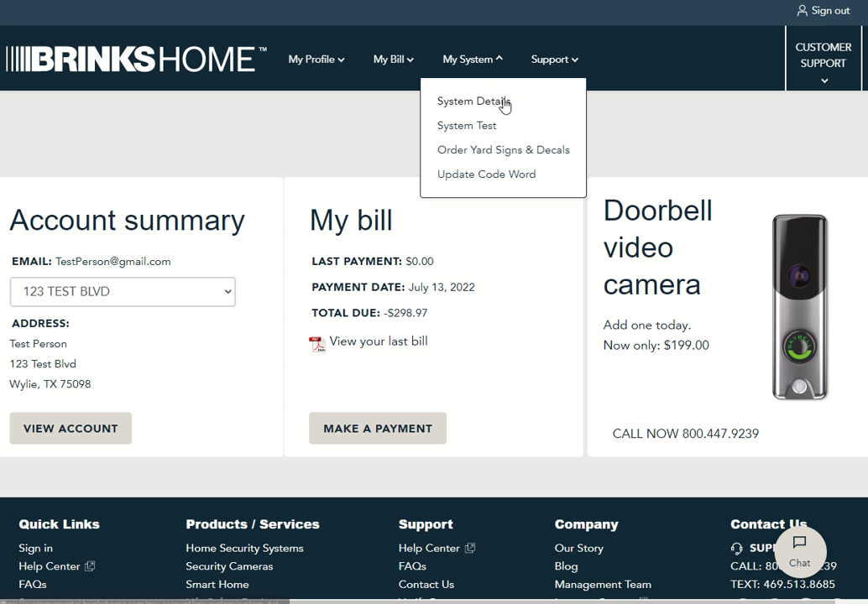Select System Details from menu

pyautogui.click(x=473, y=102)
